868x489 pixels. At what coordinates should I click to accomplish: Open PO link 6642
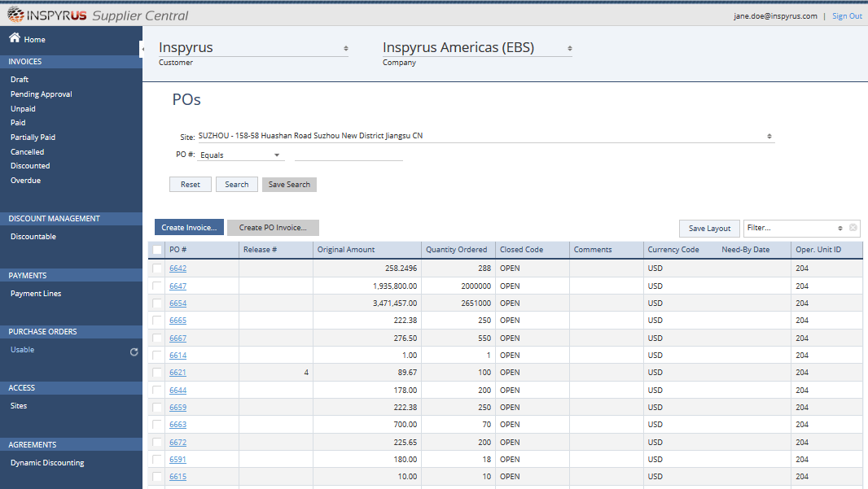[178, 269]
